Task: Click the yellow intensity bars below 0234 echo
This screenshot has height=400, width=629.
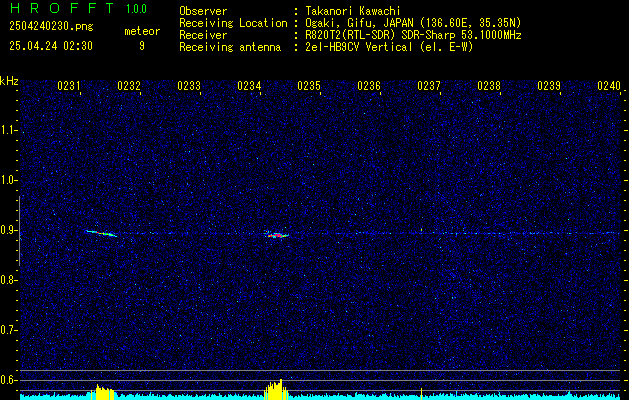Action: pos(275,390)
